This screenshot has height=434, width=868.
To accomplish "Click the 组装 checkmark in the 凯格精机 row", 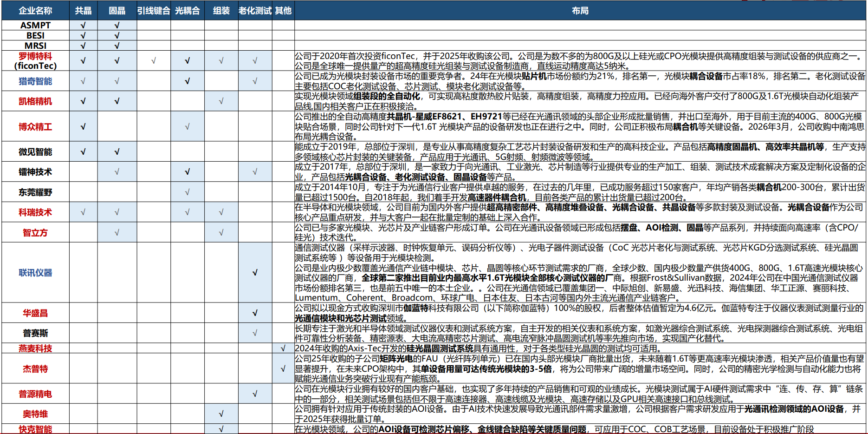I will [x=221, y=101].
